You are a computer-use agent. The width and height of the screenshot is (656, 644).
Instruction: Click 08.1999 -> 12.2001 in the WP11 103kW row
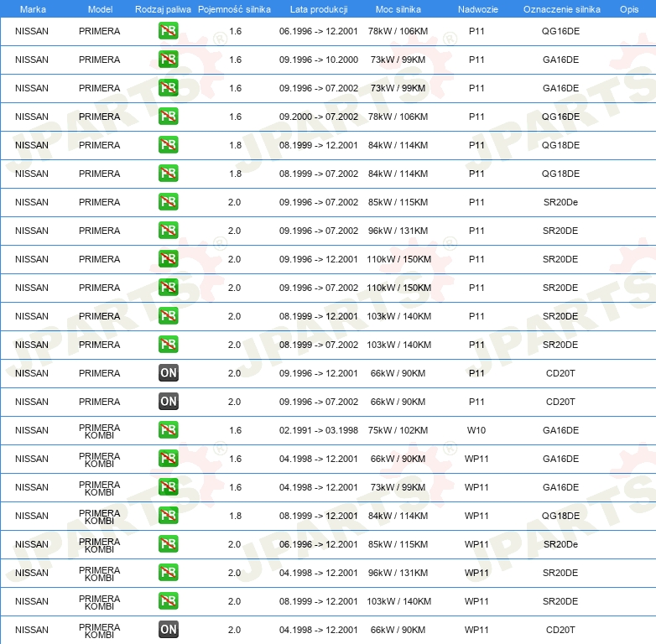pyautogui.click(x=319, y=601)
